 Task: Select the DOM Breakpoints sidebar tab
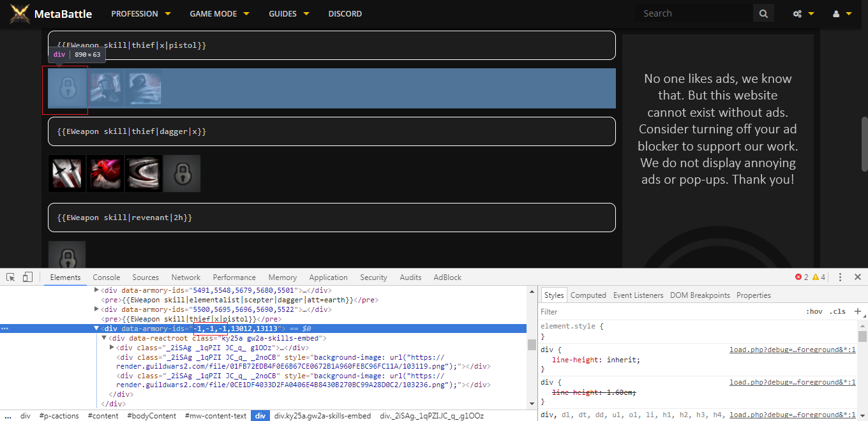coord(700,295)
